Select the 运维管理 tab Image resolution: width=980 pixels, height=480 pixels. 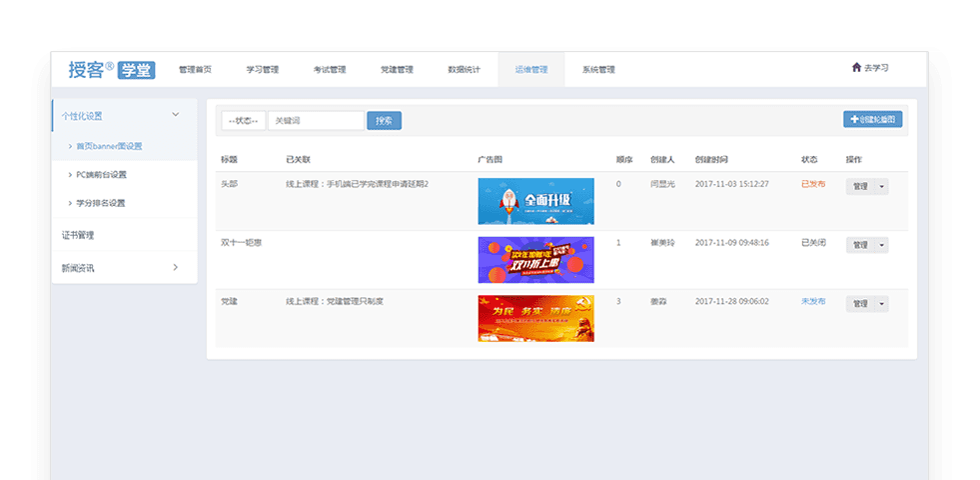coord(531,69)
